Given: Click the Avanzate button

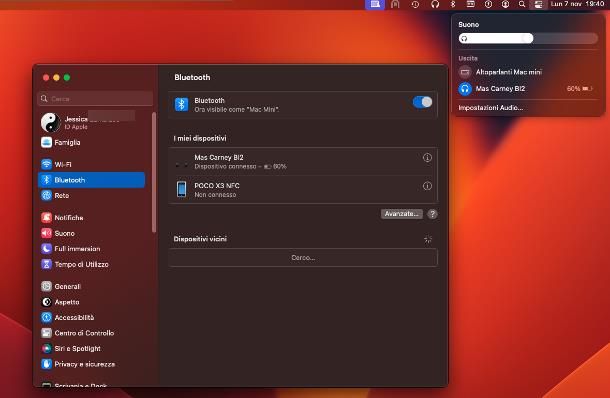Looking at the screenshot, I should [x=401, y=214].
